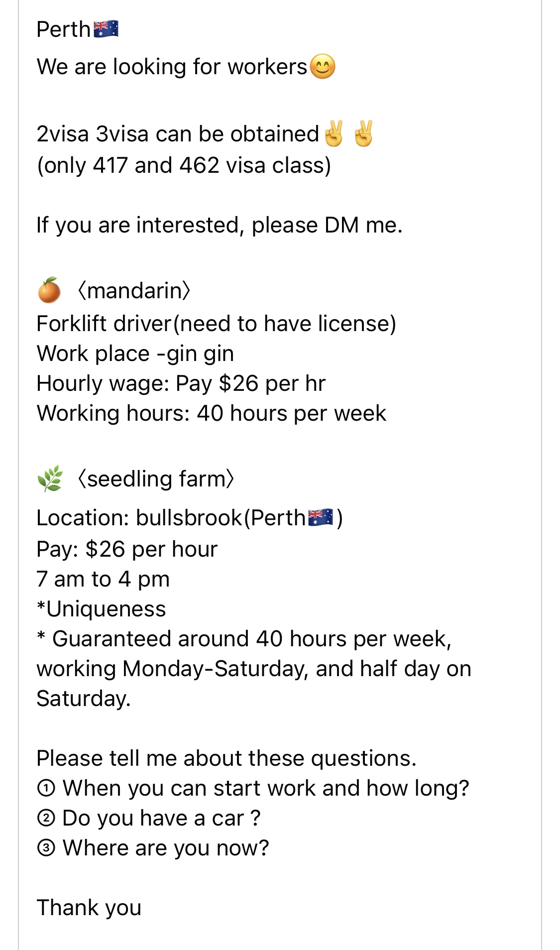The image size is (560, 950).
Task: Tap the 'If you are interested, please DM me' line
Action: pyautogui.click(x=220, y=225)
